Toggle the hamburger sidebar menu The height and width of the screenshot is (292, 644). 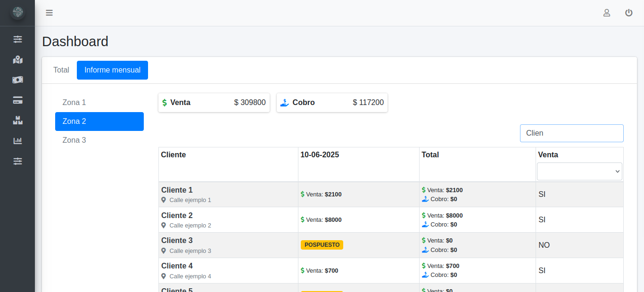(49, 13)
